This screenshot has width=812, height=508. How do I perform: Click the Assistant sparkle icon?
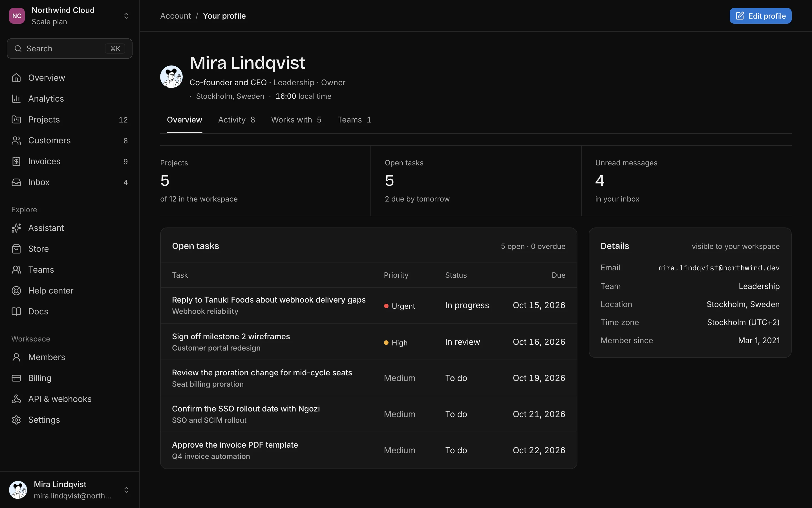(x=16, y=228)
